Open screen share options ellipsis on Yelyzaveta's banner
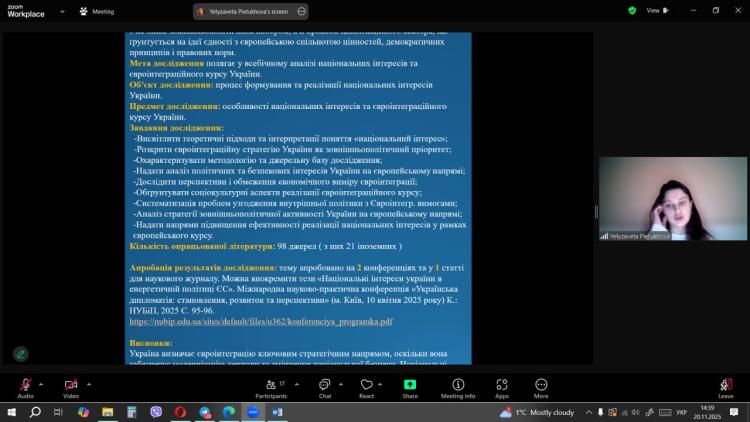The image size is (750, 422). 301,11
